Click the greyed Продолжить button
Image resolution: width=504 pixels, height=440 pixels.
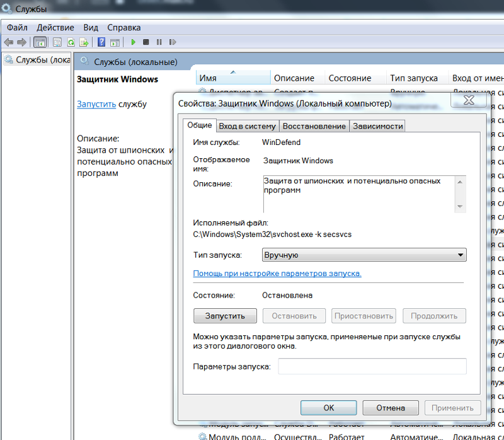tap(434, 316)
